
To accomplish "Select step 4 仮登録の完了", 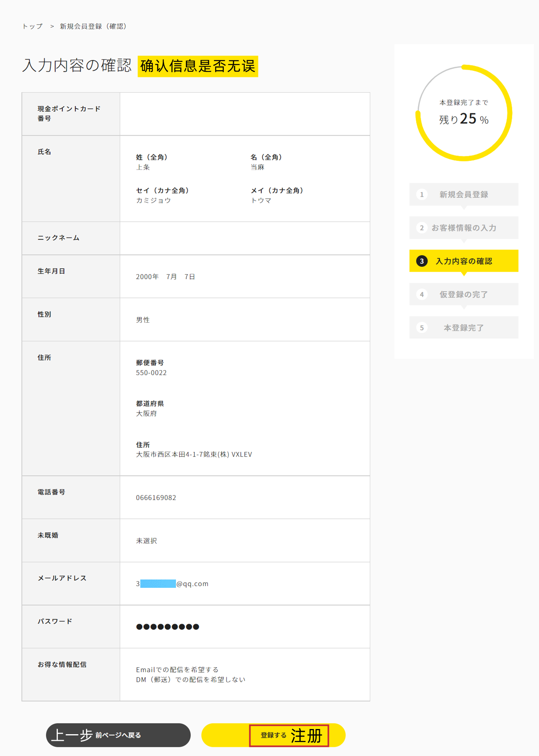I will [x=464, y=294].
